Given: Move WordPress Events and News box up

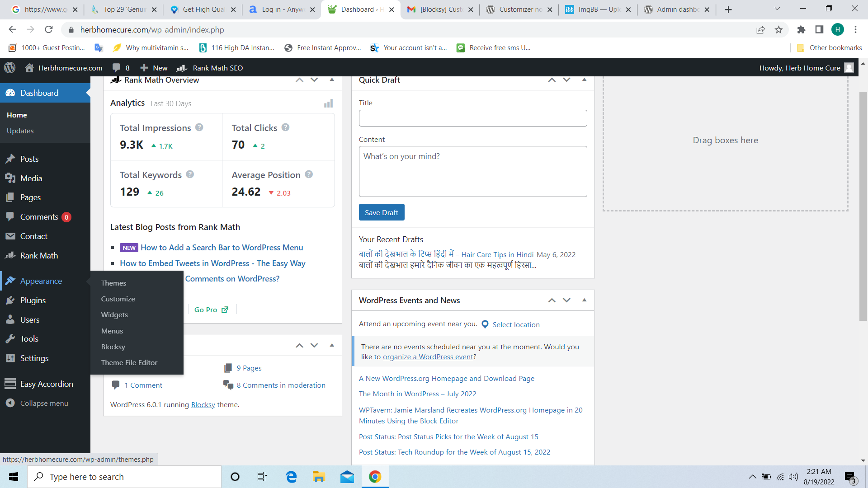Looking at the screenshot, I should (552, 300).
